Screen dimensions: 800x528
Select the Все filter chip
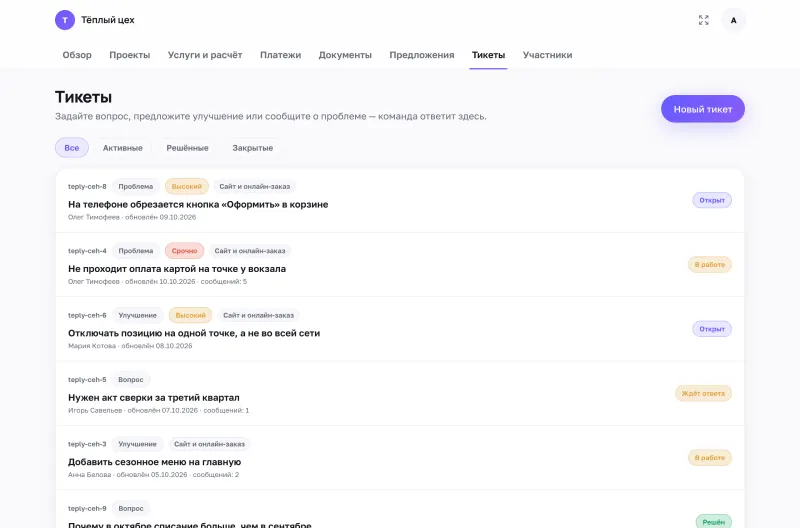72,148
